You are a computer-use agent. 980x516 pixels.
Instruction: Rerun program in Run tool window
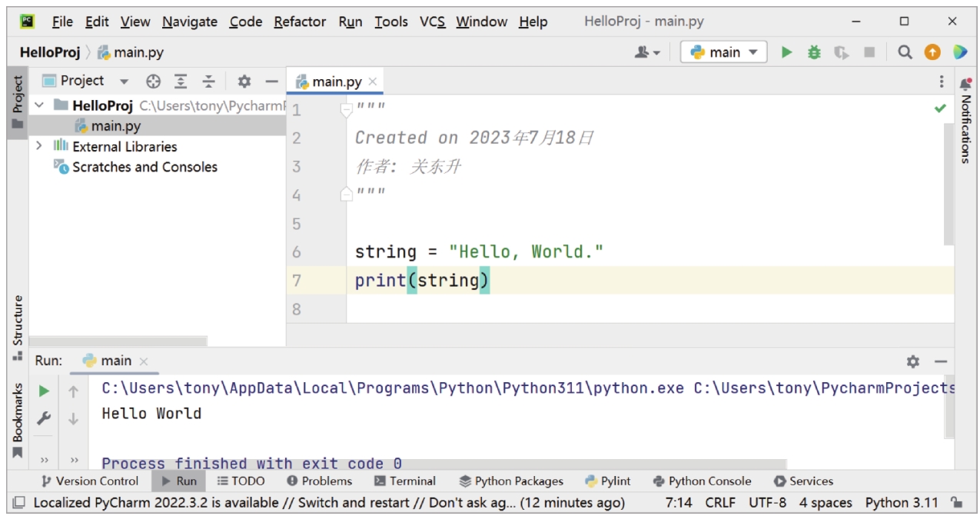(44, 391)
